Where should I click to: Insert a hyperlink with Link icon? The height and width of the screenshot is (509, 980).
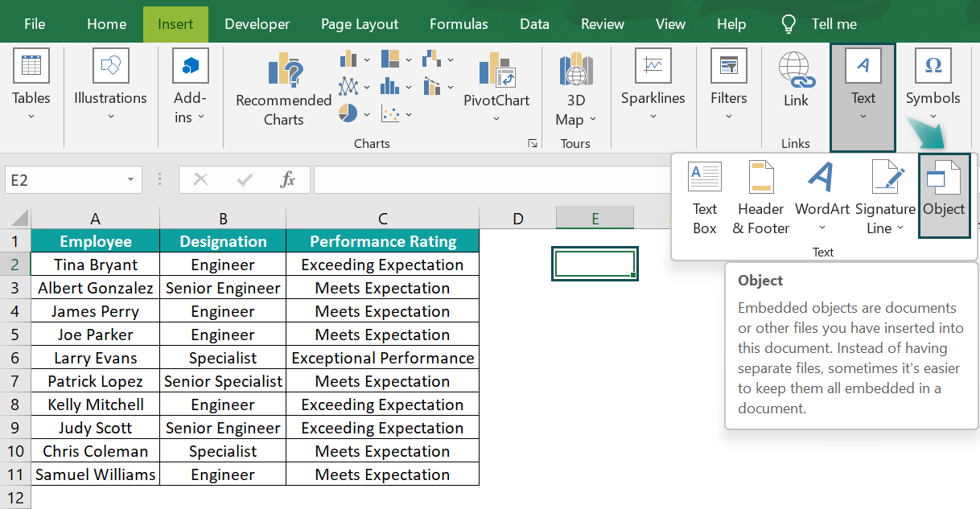[x=797, y=71]
